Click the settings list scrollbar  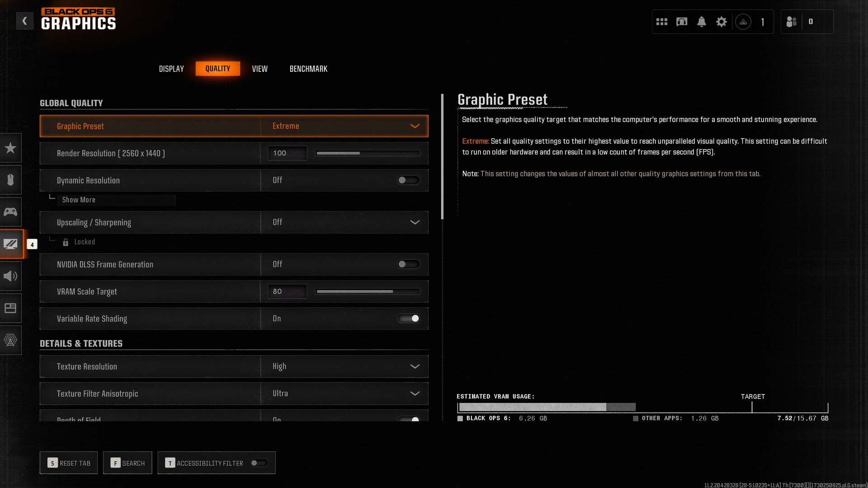(x=442, y=156)
